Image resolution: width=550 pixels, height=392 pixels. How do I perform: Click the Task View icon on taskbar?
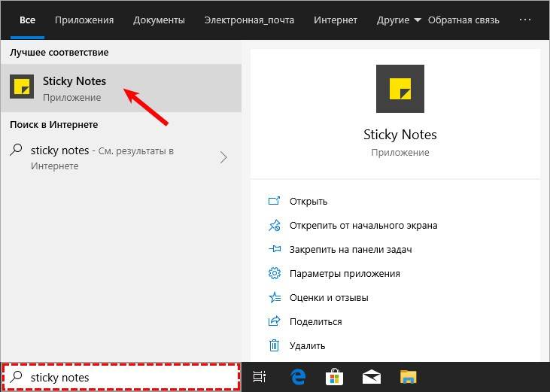(260, 377)
